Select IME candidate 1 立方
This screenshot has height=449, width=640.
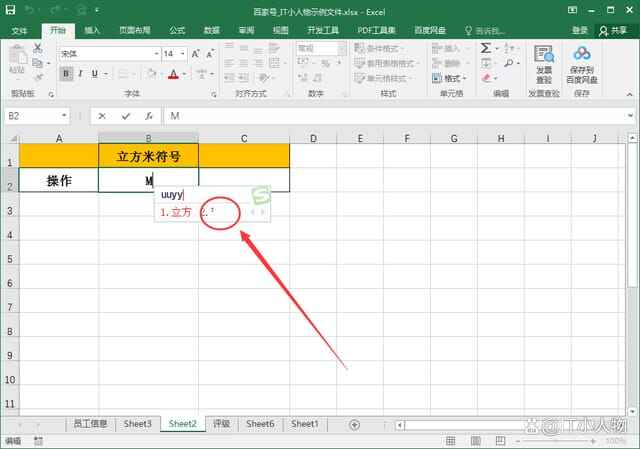click(x=176, y=212)
